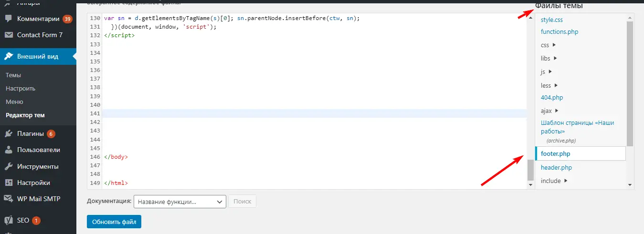Open the Comments menu icon
The image size is (644, 234).
[9, 19]
